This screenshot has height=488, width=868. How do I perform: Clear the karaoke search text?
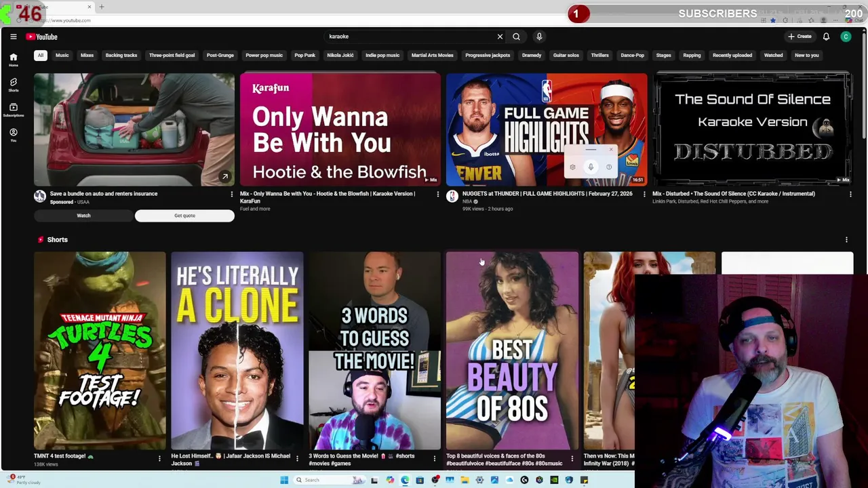(x=500, y=37)
